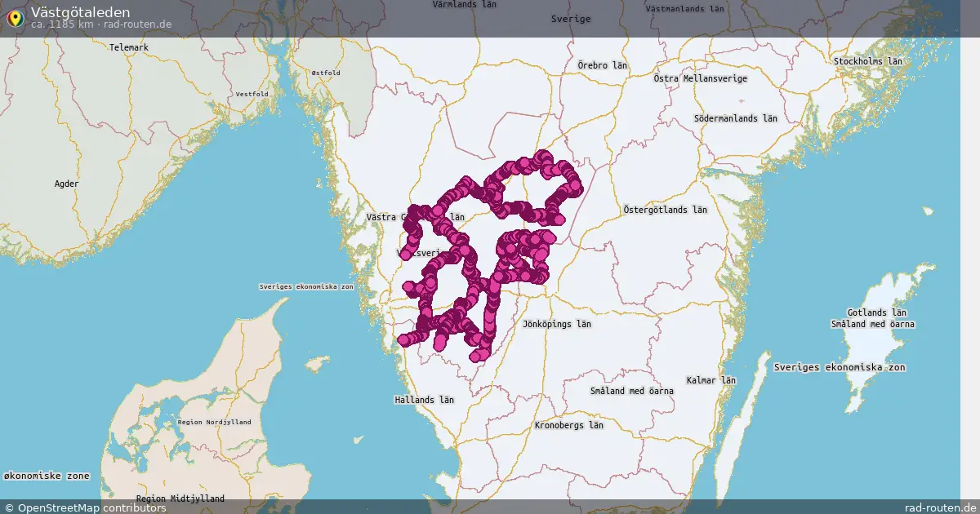Open the OpenStreetMap contributors attribution

point(85,507)
